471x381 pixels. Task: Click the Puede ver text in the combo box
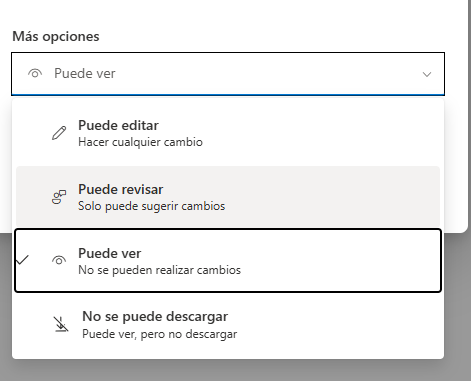click(85, 73)
